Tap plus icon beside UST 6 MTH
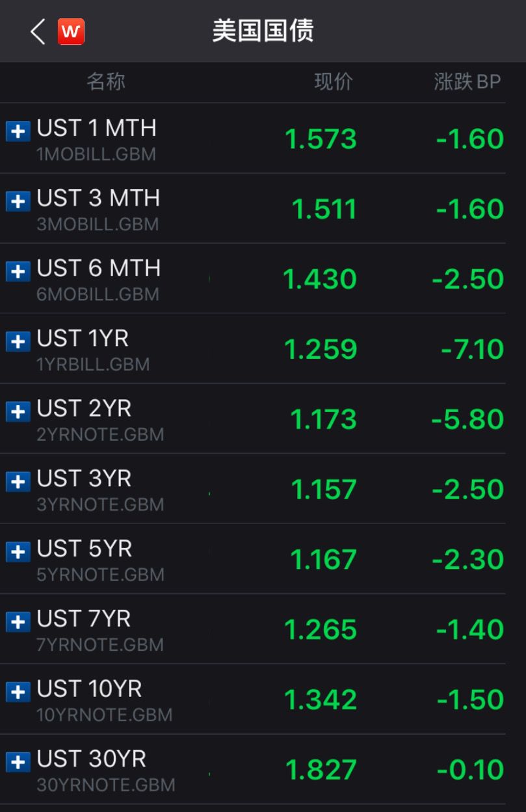 click(18, 271)
